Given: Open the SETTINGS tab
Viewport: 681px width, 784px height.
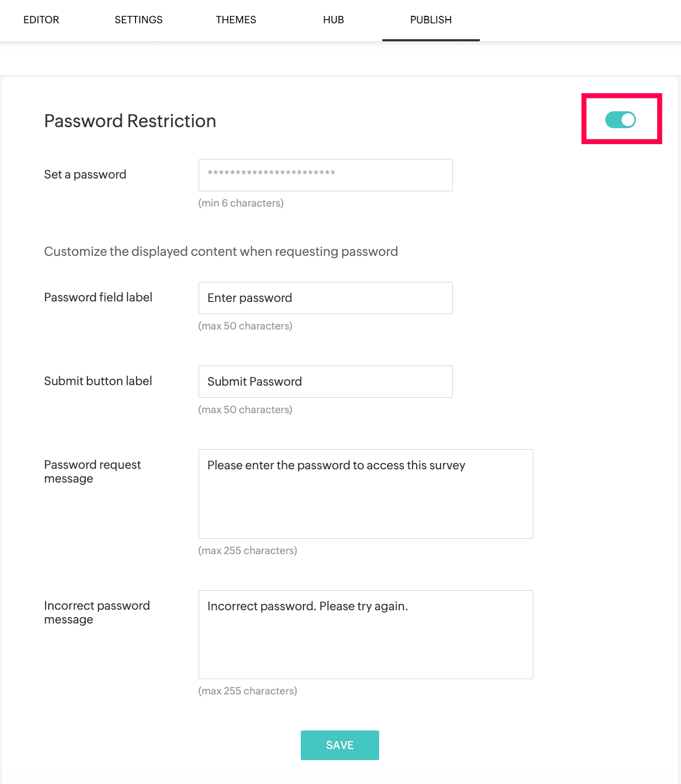Looking at the screenshot, I should click(139, 20).
